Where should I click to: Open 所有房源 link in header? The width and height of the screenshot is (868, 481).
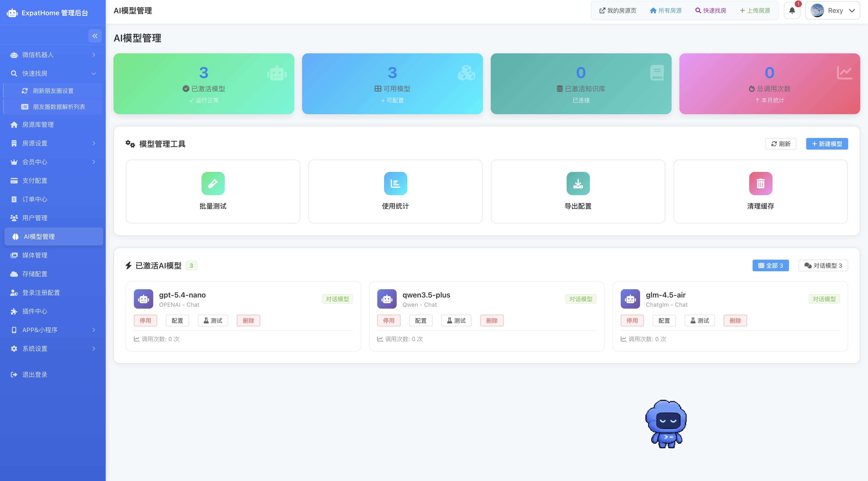pos(666,10)
